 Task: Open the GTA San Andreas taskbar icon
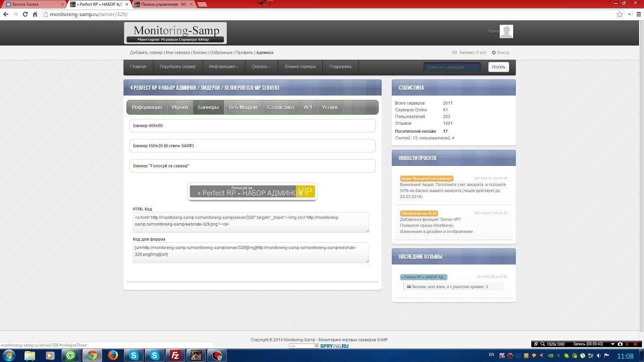pyautogui.click(x=196, y=355)
